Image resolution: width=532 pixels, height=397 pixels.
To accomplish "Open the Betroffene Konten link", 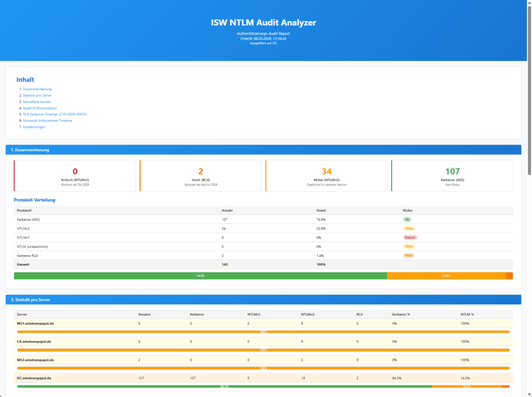I will (x=37, y=101).
